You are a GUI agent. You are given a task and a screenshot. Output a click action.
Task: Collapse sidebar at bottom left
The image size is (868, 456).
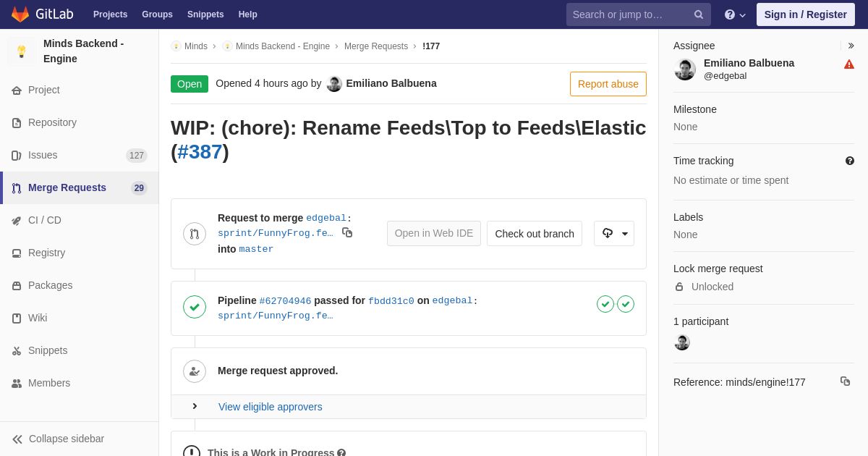click(58, 439)
